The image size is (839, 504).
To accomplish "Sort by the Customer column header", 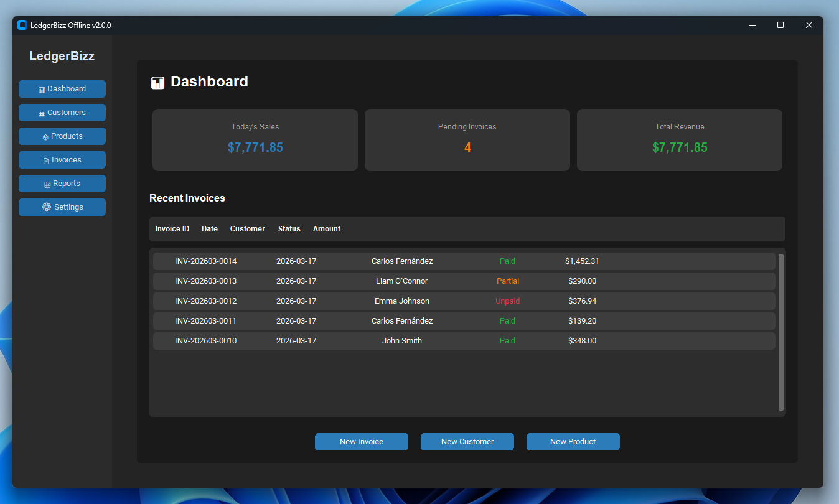I will tap(247, 228).
